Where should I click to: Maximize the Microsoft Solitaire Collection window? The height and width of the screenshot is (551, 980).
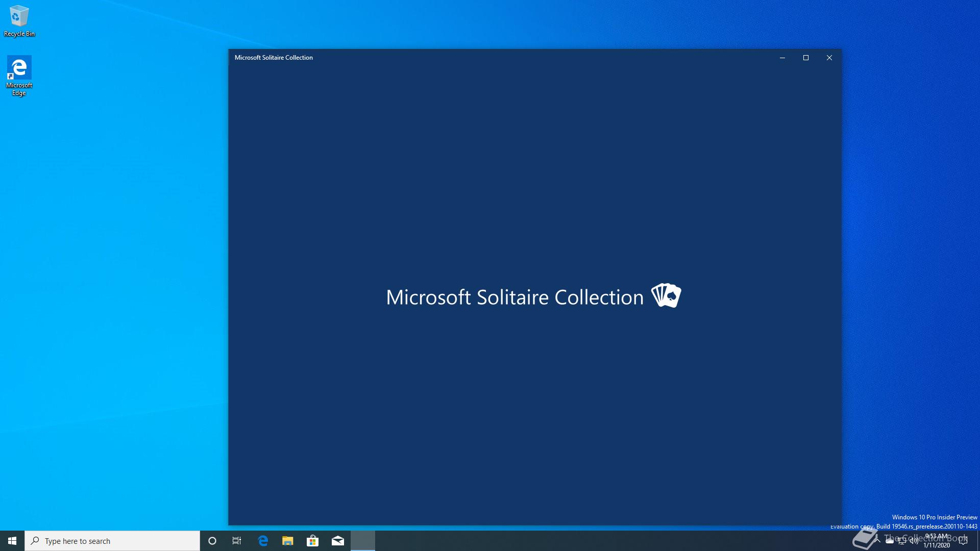(806, 58)
